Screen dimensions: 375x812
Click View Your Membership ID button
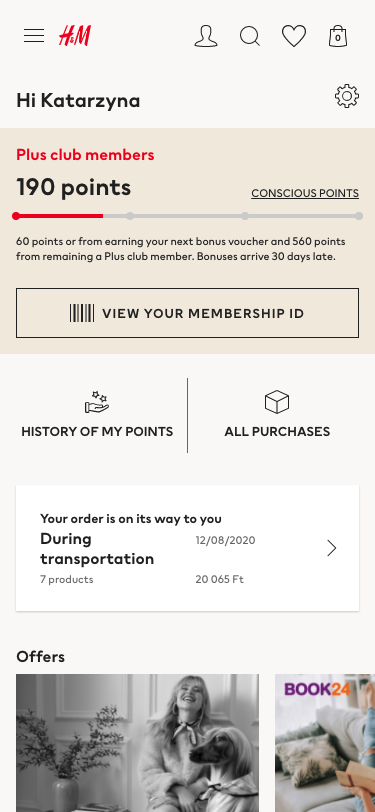tap(188, 313)
